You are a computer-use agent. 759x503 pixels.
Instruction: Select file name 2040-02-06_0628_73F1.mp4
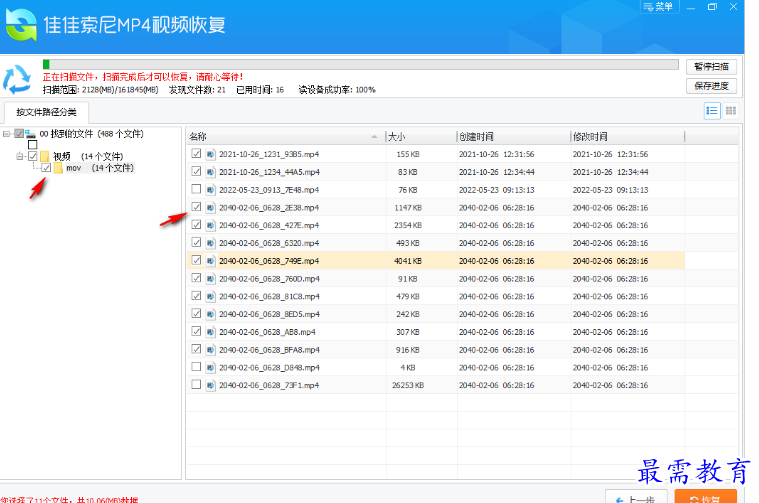click(x=269, y=385)
